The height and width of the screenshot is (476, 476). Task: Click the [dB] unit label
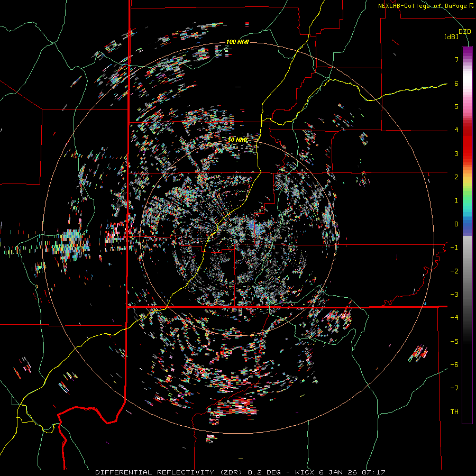click(451, 37)
